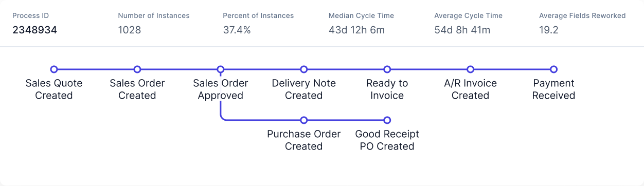Click the Median Cycle Time value
This screenshot has height=186, width=644.
pyautogui.click(x=356, y=30)
